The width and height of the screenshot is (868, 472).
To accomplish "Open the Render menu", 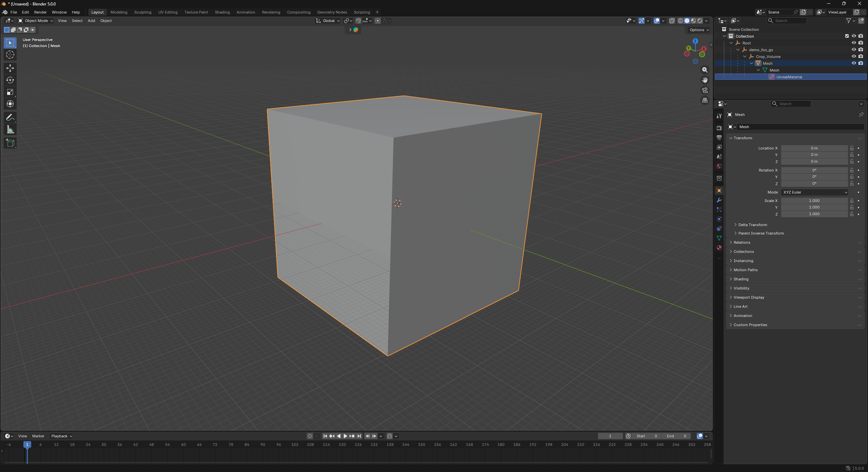I will [x=40, y=12].
